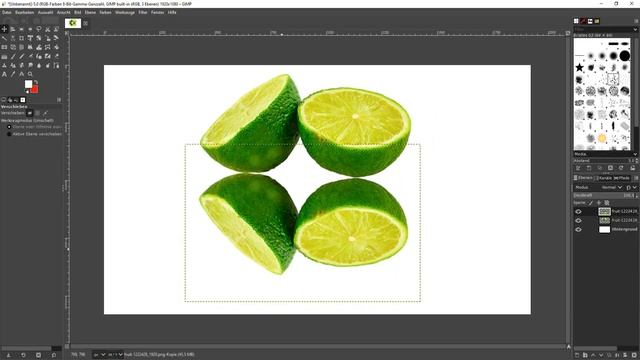Hide the Hintergrund layer
The height and width of the screenshot is (360, 640).
tap(578, 229)
